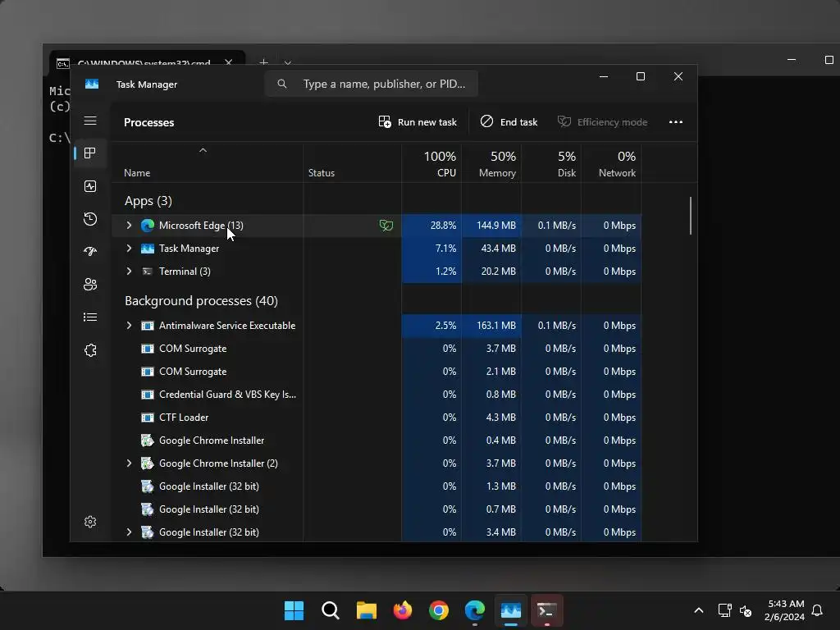This screenshot has width=840, height=630.
Task: Sort by the Status column header
Action: [322, 173]
